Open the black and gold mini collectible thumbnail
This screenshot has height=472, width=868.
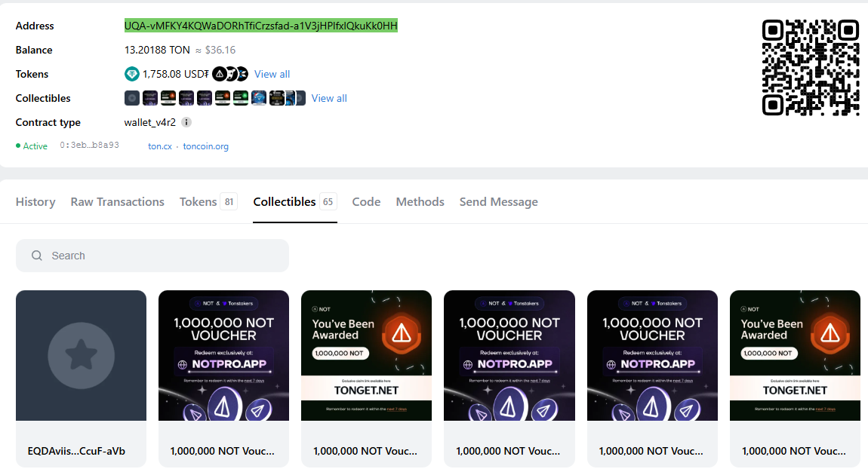click(277, 98)
